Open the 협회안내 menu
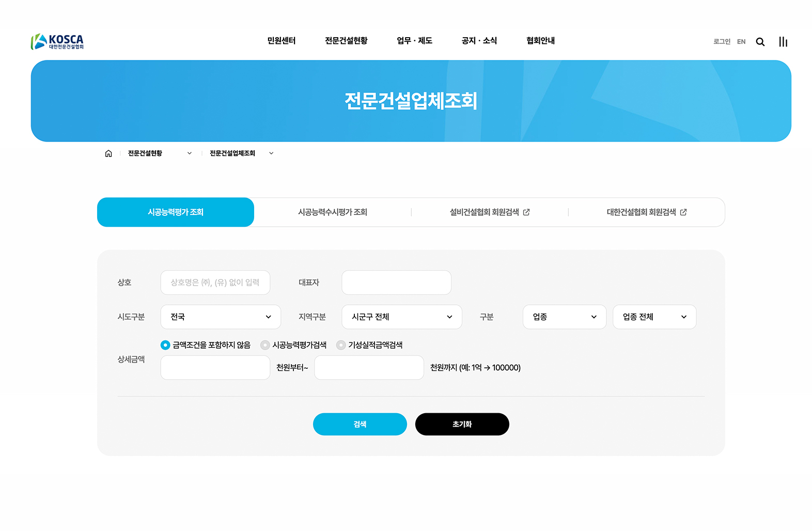This screenshot has width=812, height=531. tap(540, 41)
